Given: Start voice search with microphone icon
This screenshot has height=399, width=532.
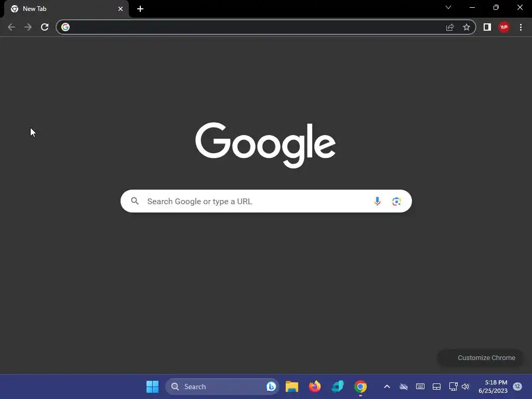Looking at the screenshot, I should pyautogui.click(x=377, y=201).
